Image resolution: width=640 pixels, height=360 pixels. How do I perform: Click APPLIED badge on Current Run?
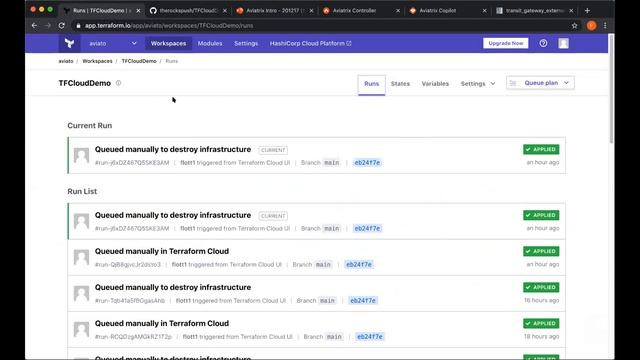541,149
